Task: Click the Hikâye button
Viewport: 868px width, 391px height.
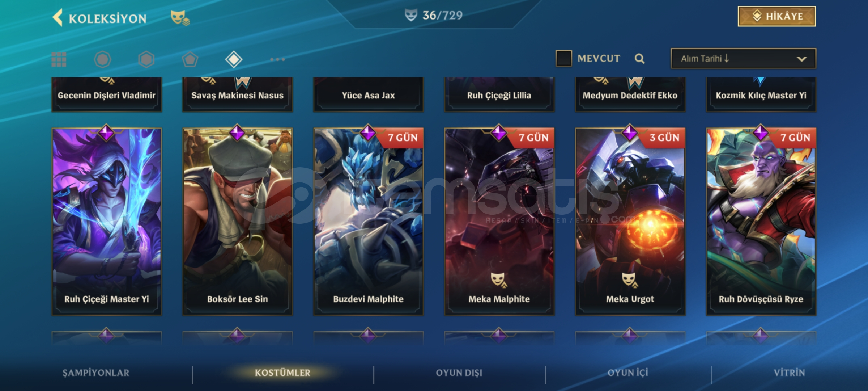Action: [776, 16]
